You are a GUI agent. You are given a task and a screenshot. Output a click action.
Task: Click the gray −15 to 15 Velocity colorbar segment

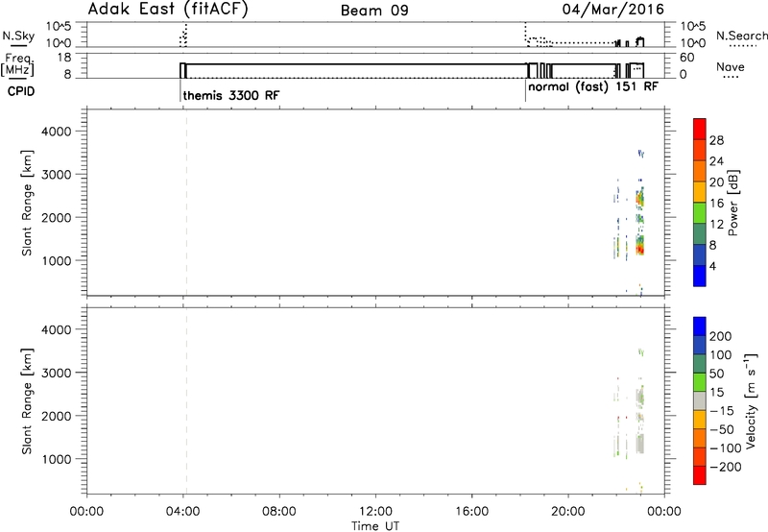coord(700,400)
